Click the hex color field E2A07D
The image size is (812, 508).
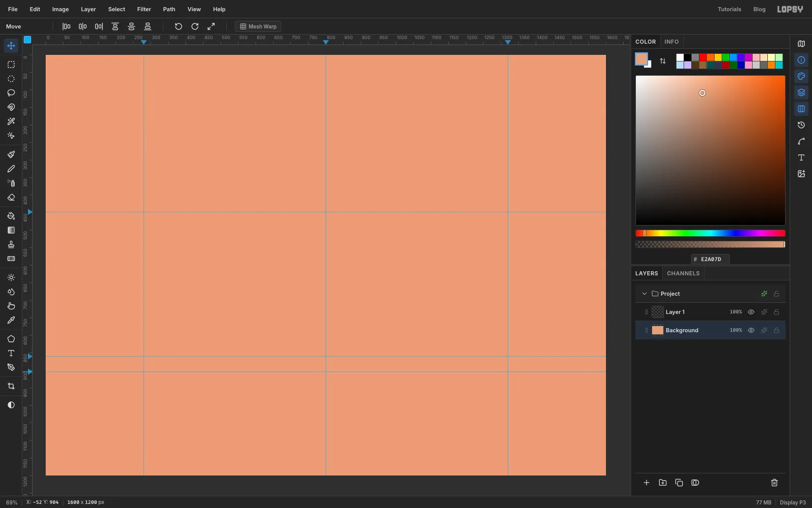[710, 259]
